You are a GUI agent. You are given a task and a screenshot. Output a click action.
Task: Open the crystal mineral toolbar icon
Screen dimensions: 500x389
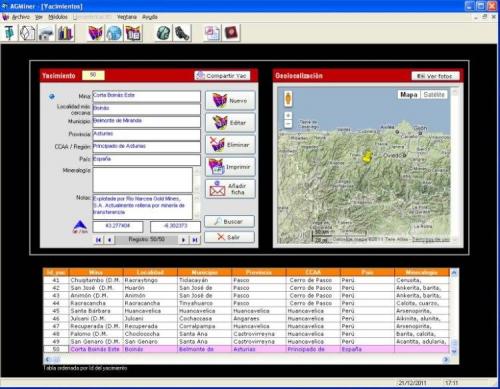pos(27,33)
